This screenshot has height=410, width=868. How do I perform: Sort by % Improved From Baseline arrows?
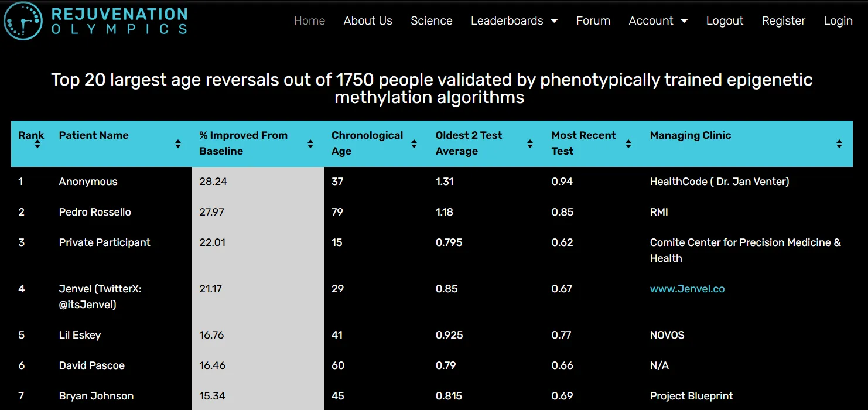(x=310, y=144)
